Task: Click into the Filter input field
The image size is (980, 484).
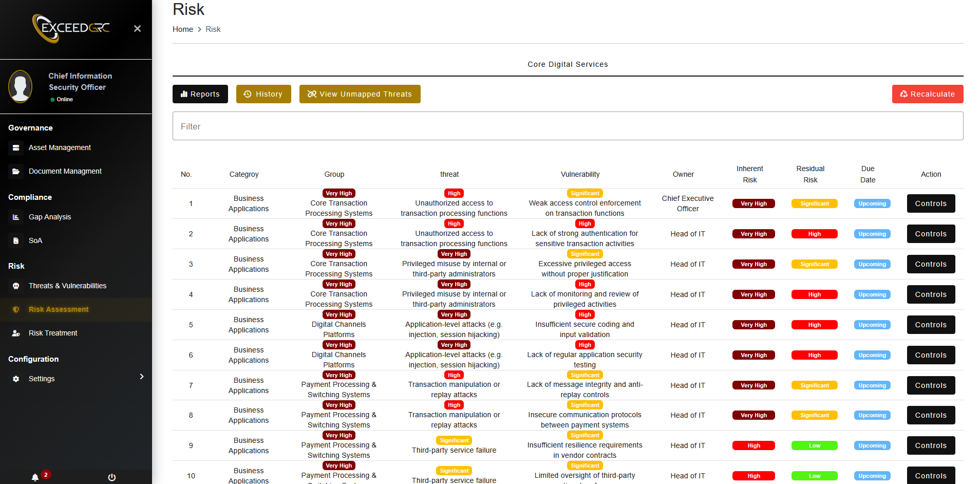Action: coord(568,126)
